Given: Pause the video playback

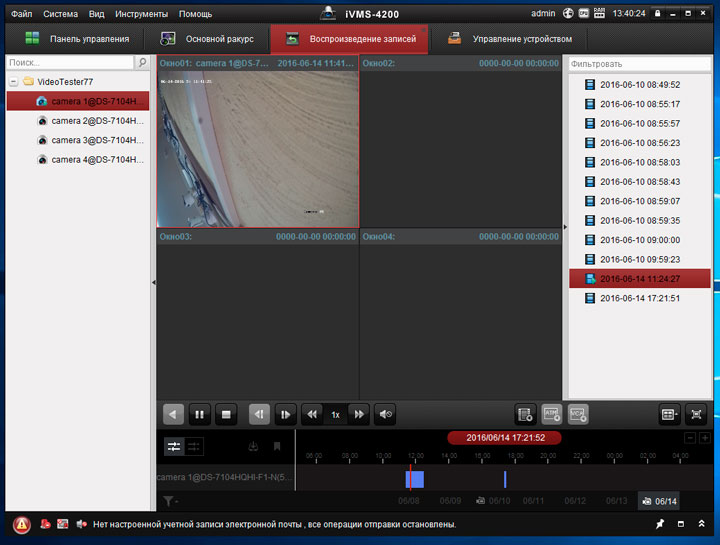Looking at the screenshot, I should (x=199, y=413).
